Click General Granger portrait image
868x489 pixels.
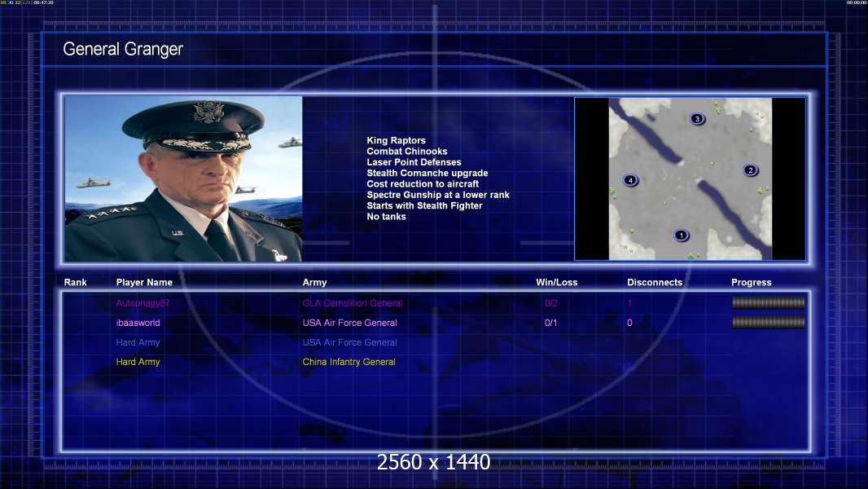tap(183, 178)
